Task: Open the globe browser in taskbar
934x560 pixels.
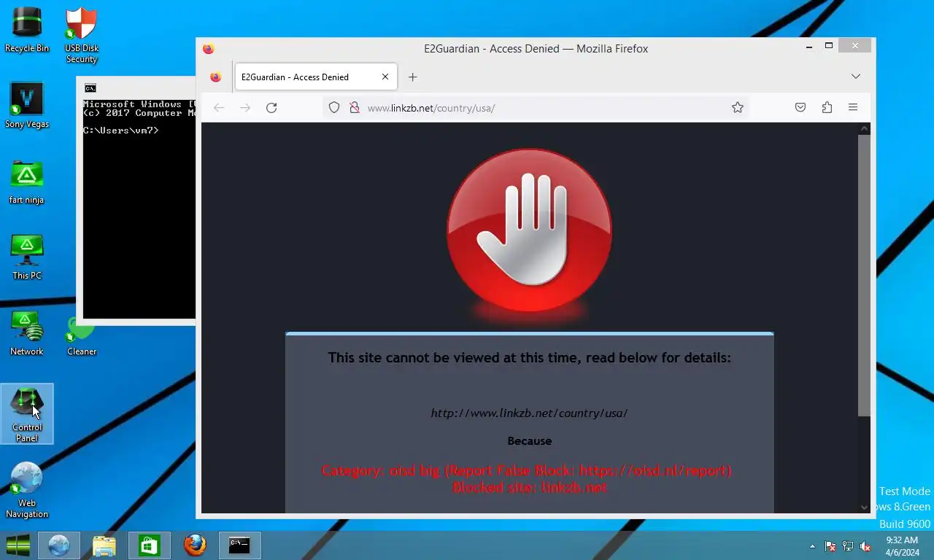Action: point(58,545)
